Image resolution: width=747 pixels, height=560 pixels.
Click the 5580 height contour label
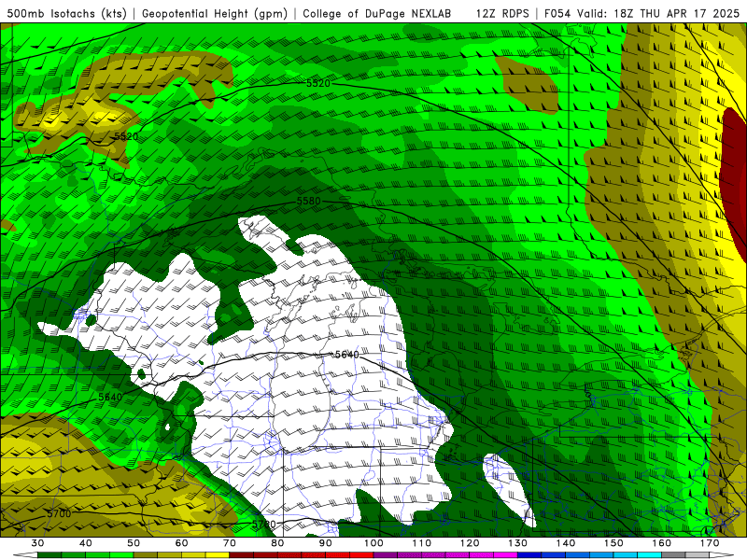309,201
